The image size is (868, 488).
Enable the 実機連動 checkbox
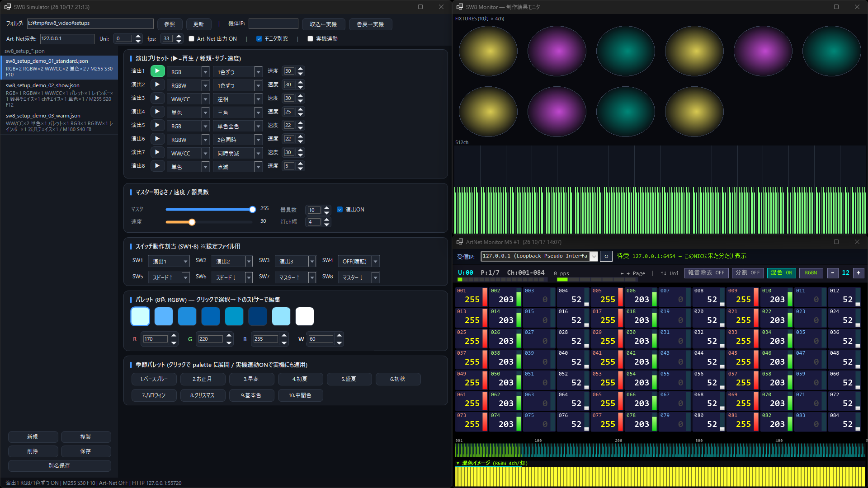pos(310,39)
